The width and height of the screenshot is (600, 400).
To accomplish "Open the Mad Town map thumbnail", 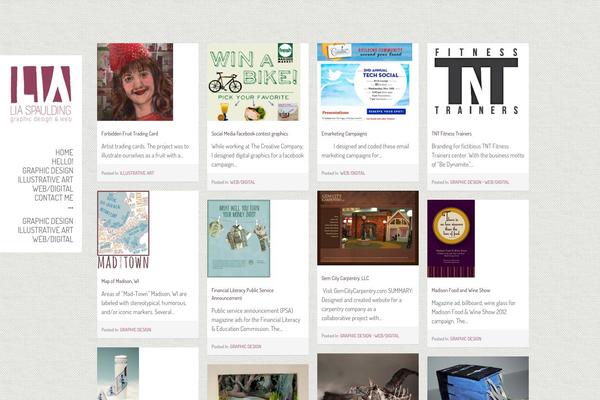I will point(123,230).
